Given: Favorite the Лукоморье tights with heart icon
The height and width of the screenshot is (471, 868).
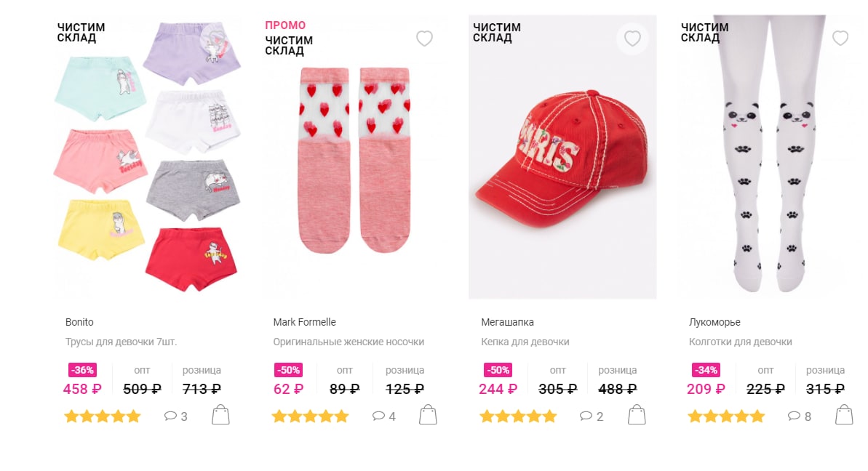Looking at the screenshot, I should tap(840, 38).
